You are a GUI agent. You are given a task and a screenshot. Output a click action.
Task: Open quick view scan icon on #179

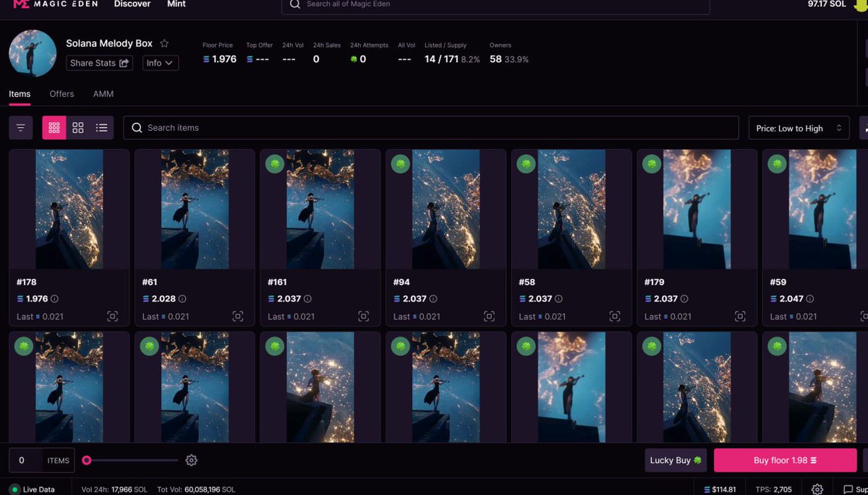[740, 317]
